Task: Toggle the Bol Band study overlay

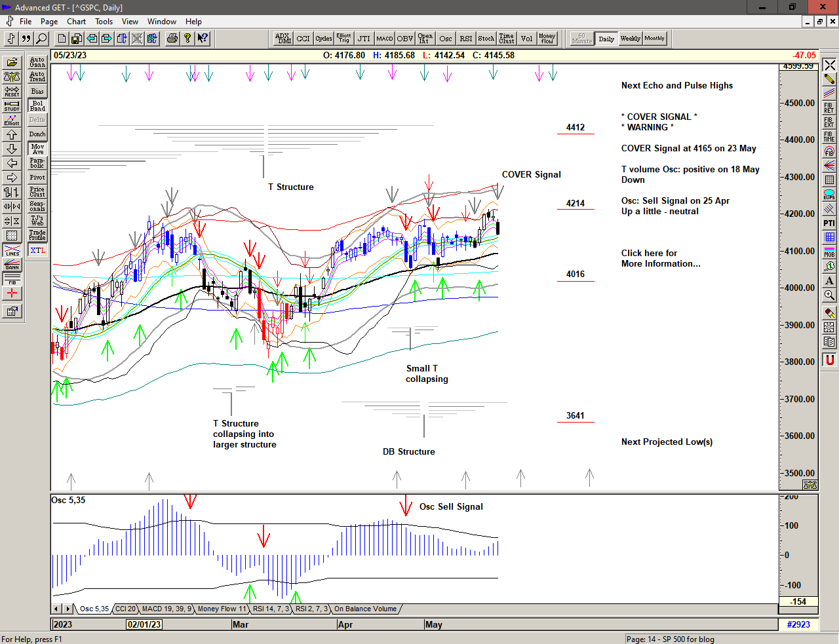Action: pyautogui.click(x=37, y=105)
